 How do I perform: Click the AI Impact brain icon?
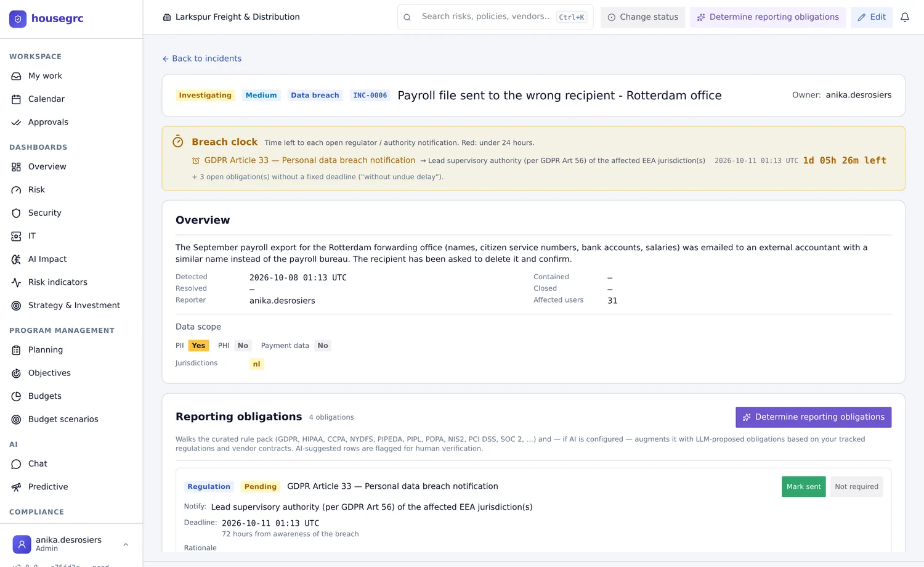pos(16,259)
